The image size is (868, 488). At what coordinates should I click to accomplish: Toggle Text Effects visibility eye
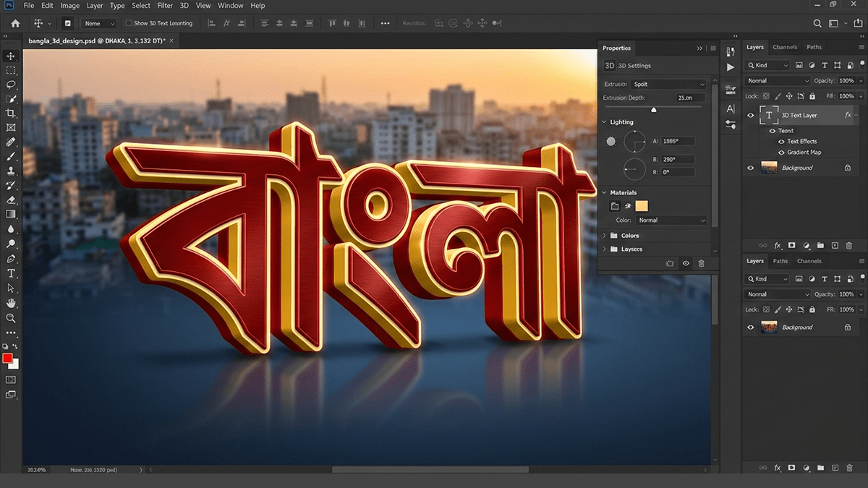coord(781,142)
